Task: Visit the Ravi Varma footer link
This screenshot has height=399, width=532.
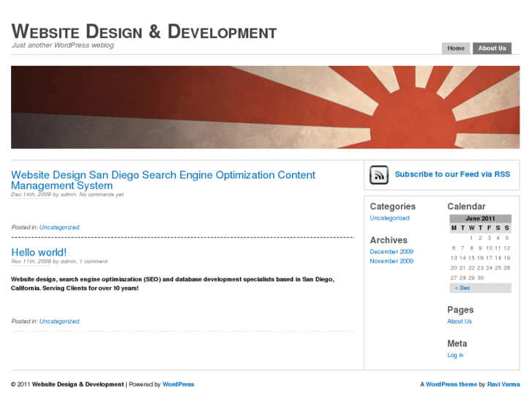Action: (503, 384)
